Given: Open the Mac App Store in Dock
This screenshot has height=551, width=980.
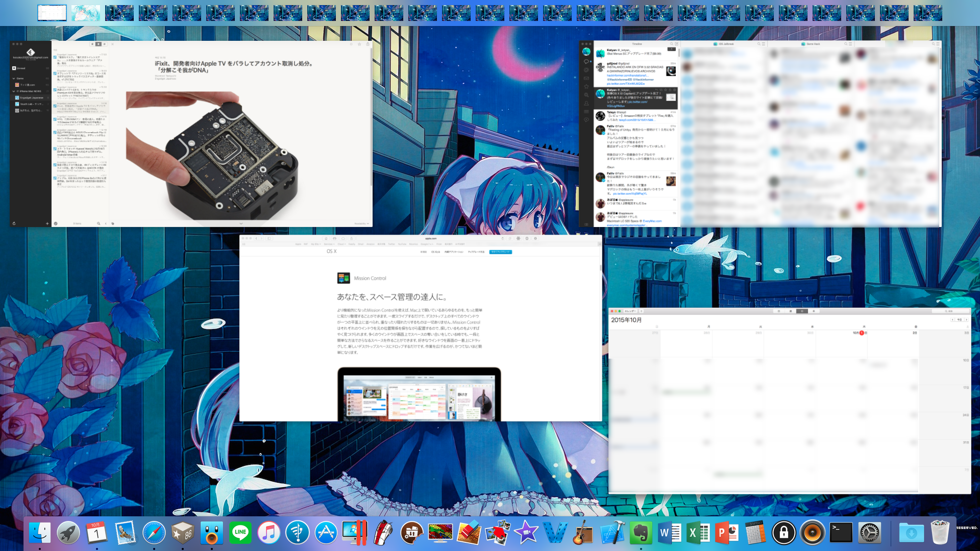Looking at the screenshot, I should pos(326,533).
